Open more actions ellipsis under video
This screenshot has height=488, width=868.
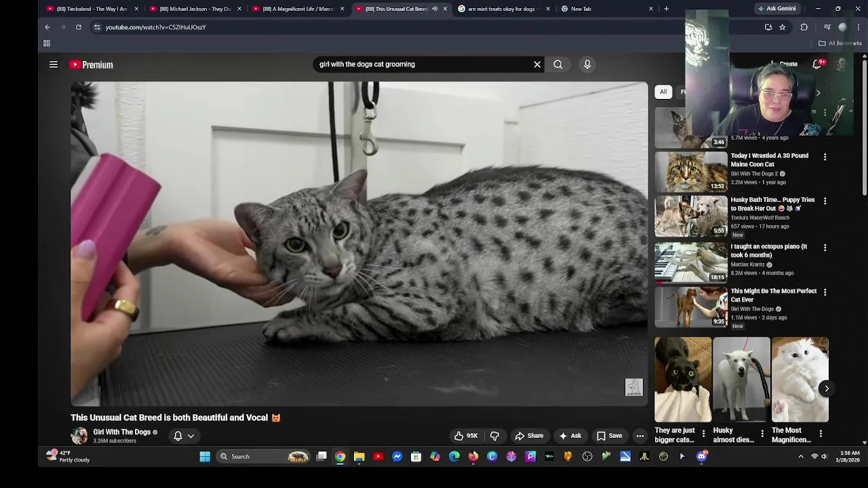tap(639, 436)
